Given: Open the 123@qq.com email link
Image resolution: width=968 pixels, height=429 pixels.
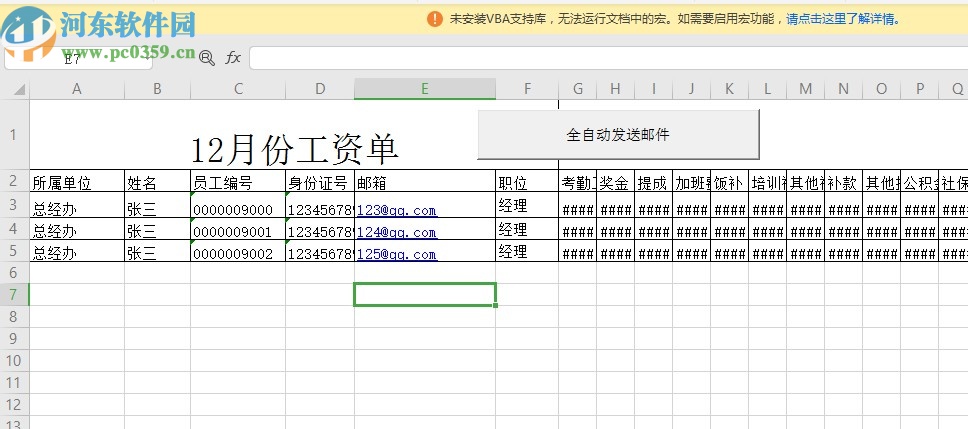Looking at the screenshot, I should pyautogui.click(x=396, y=210).
